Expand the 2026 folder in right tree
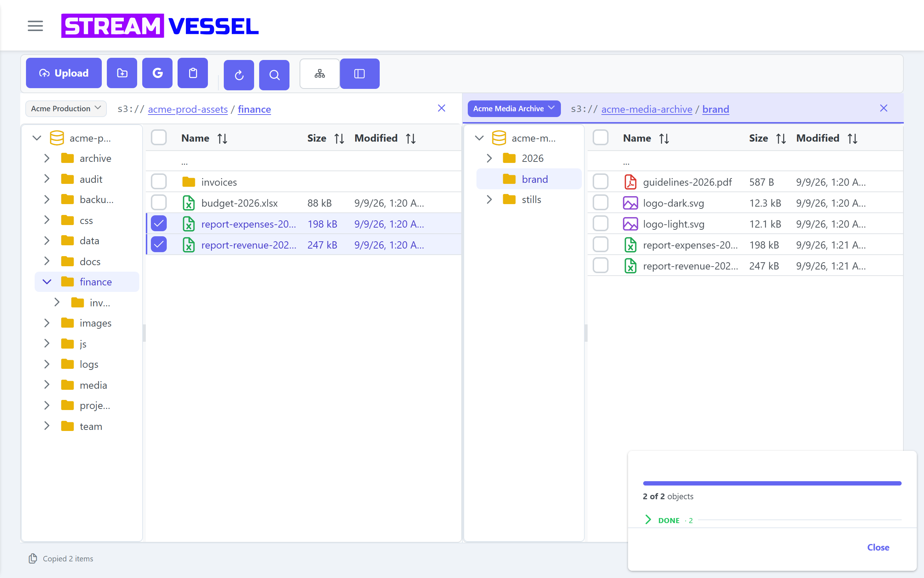This screenshot has width=924, height=578. pos(489,158)
